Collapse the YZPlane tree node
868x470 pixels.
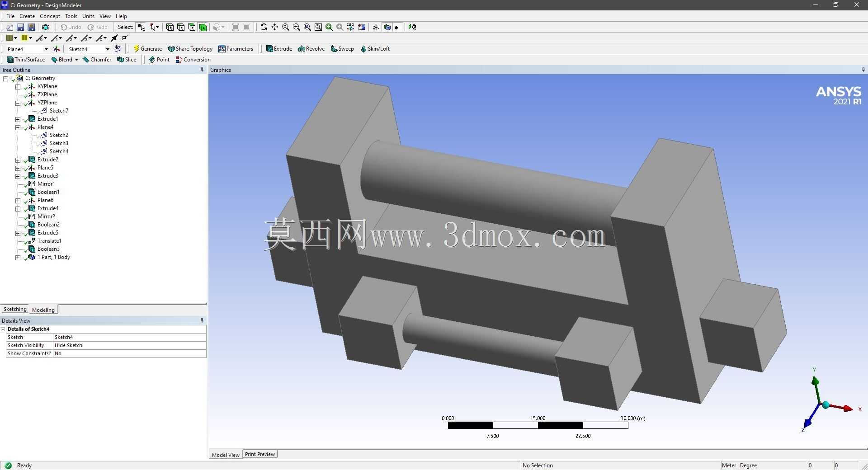18,103
